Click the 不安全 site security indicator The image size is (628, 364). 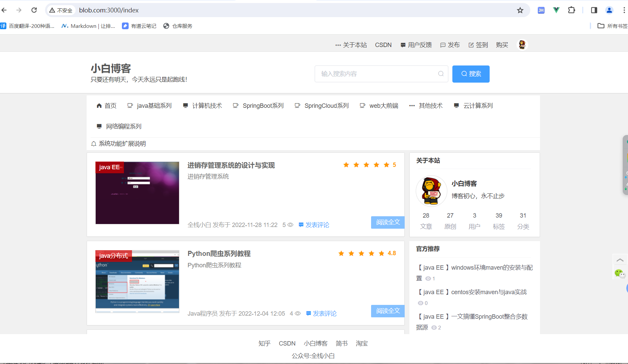61,10
